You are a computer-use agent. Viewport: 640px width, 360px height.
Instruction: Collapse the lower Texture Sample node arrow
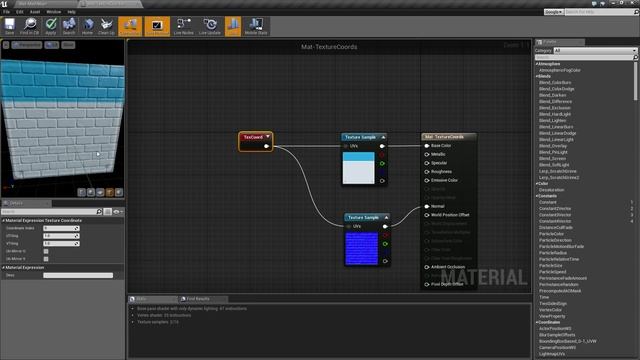(386, 218)
